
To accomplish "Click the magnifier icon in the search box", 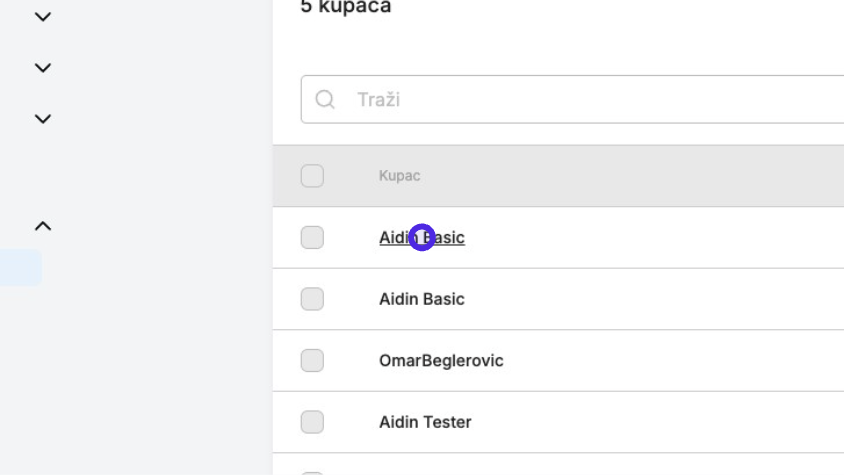I will [325, 100].
